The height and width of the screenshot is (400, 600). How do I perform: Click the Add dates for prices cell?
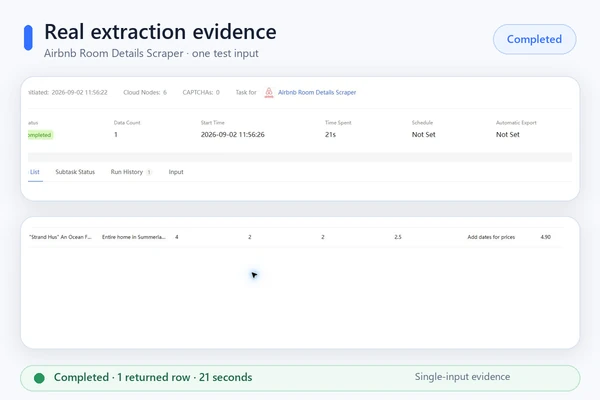(x=491, y=237)
